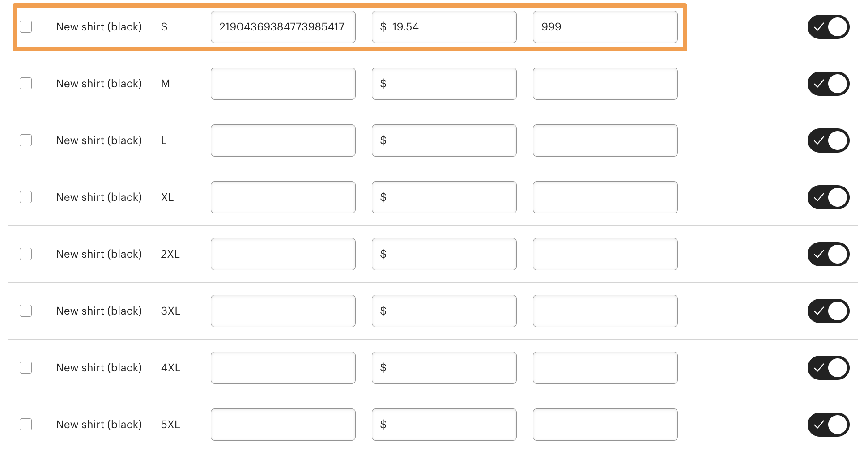Check the 3XL variant checkbox
The width and height of the screenshot is (868, 468).
coord(26,311)
